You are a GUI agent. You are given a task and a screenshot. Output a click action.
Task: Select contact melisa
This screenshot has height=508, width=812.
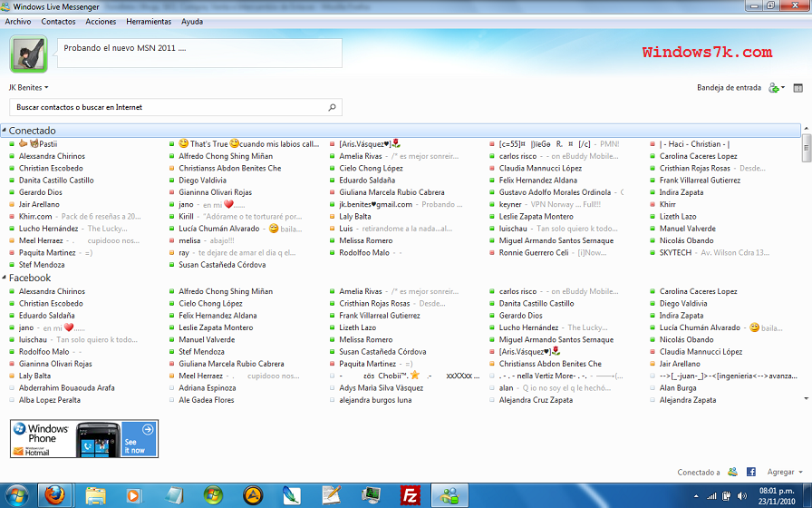tap(189, 240)
